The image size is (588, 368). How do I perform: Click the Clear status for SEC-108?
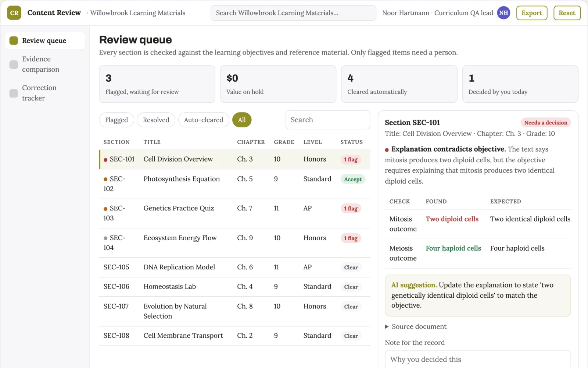coord(351,336)
